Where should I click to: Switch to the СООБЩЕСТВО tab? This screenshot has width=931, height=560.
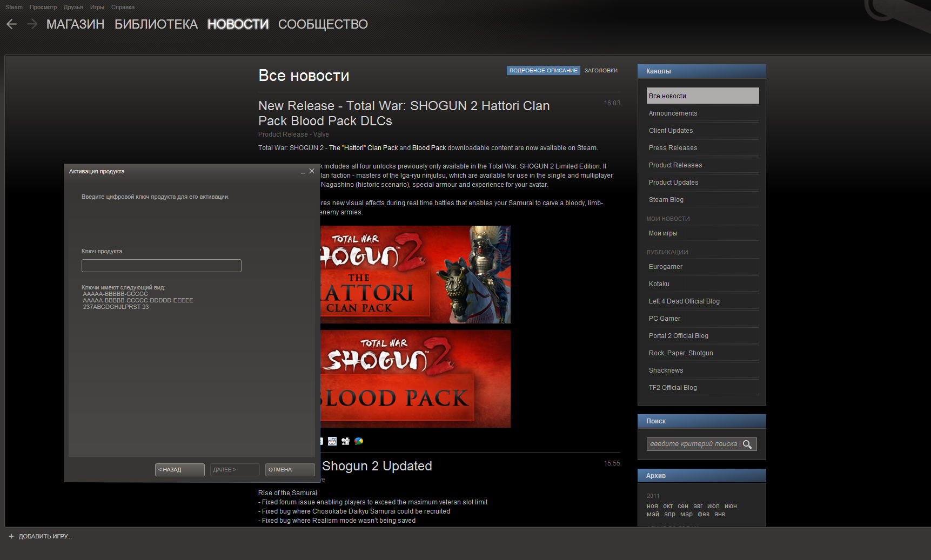pos(323,24)
